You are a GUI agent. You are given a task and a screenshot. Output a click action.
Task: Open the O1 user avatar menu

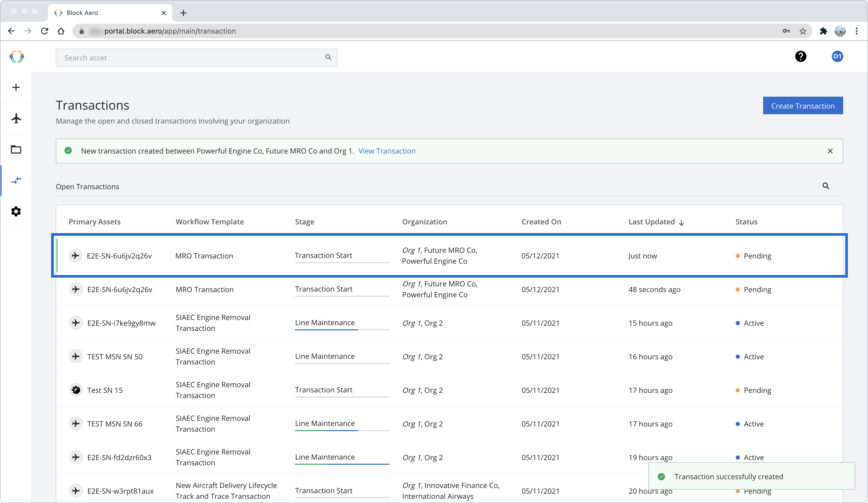pyautogui.click(x=837, y=57)
